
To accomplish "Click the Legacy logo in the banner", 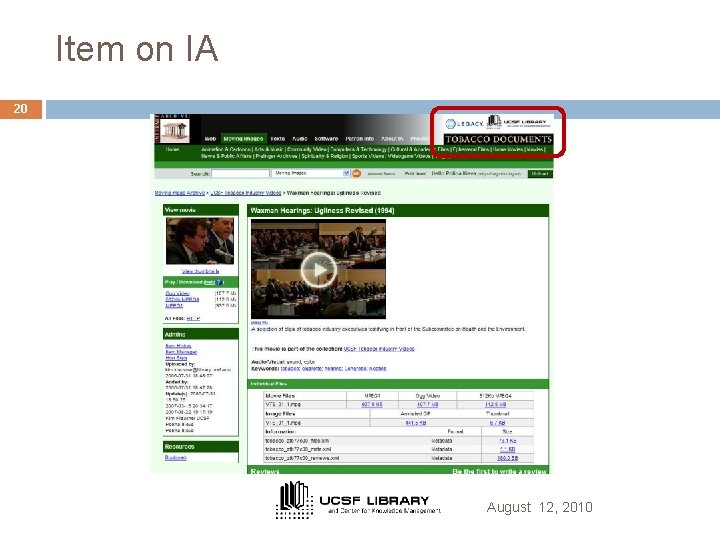I will pyautogui.click(x=464, y=124).
